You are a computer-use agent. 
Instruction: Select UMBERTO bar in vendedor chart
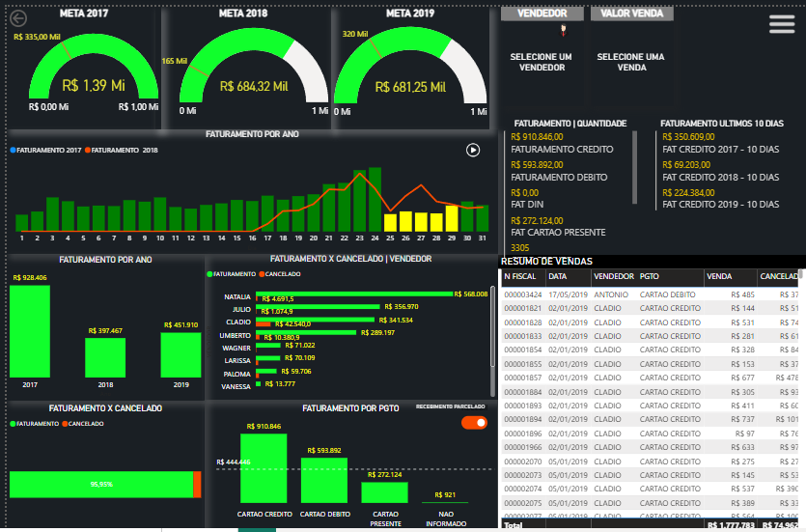click(306, 332)
